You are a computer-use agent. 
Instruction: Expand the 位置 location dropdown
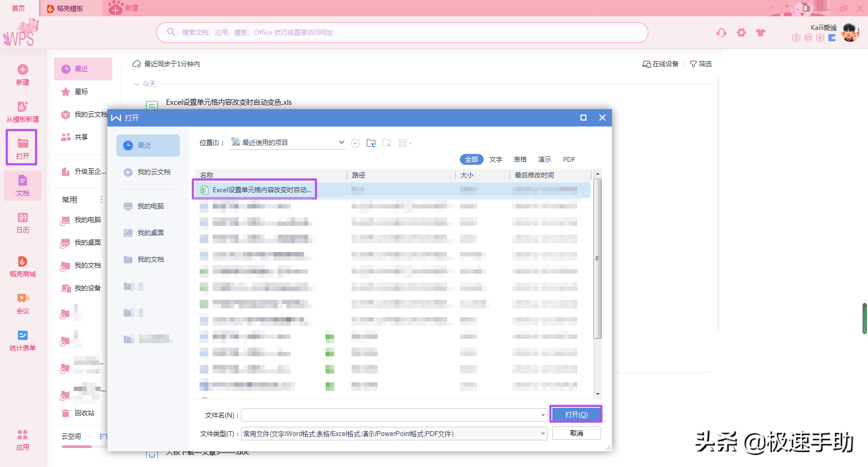341,143
